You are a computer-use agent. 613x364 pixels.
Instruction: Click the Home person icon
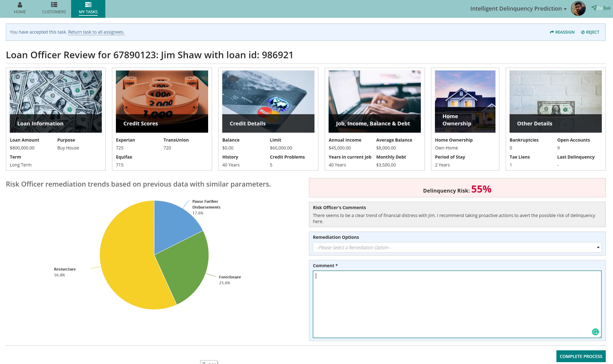point(20,5)
